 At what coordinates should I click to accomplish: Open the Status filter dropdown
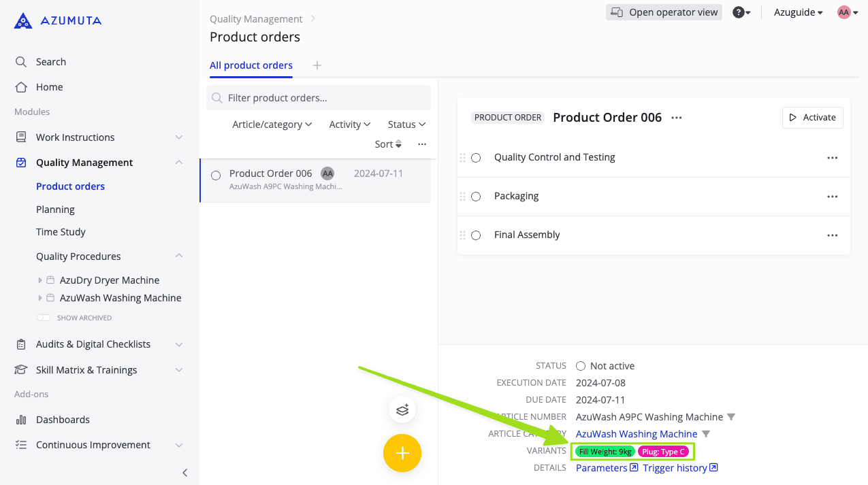click(x=406, y=124)
